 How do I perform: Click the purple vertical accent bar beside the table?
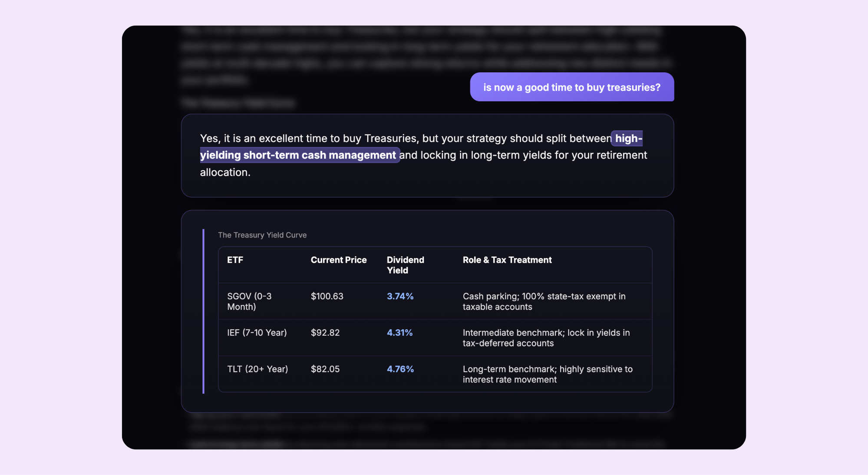[x=203, y=311]
